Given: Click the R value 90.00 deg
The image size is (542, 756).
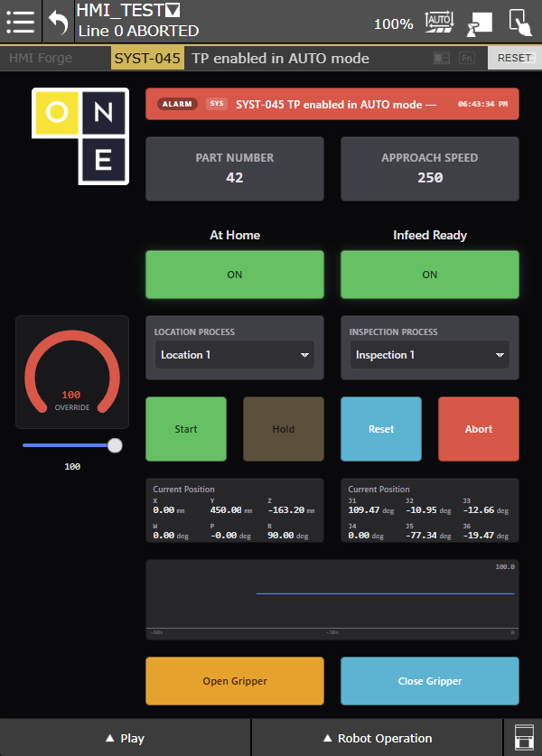Looking at the screenshot, I should 288,536.
